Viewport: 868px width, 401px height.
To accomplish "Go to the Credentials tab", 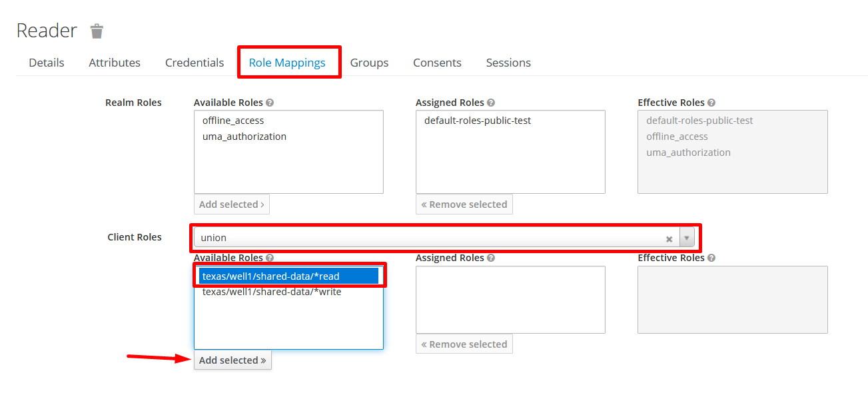I will click(195, 63).
